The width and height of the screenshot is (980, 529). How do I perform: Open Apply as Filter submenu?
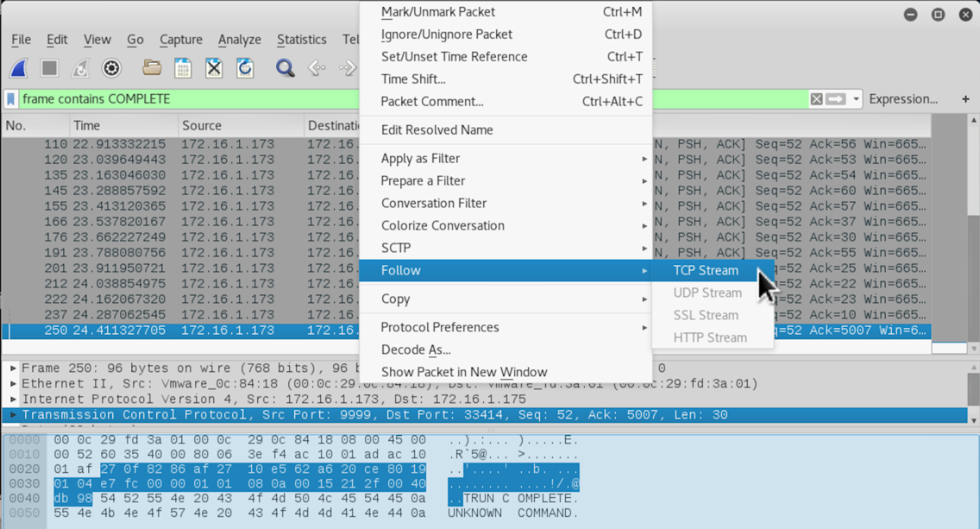pyautogui.click(x=506, y=158)
